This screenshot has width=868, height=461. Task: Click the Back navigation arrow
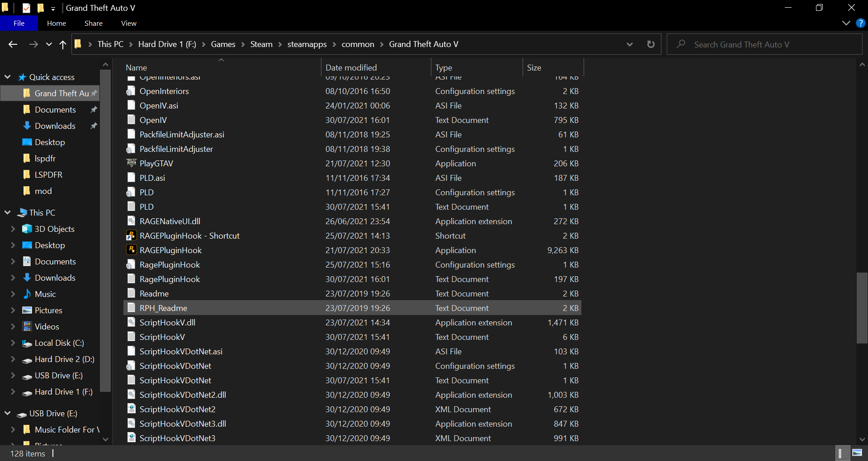[13, 44]
